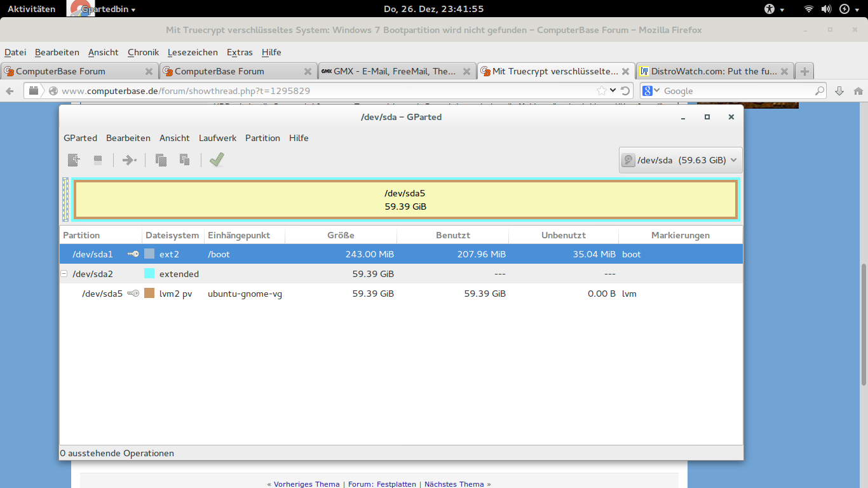Switch to the first ComputerBase Forum tab

79,71
